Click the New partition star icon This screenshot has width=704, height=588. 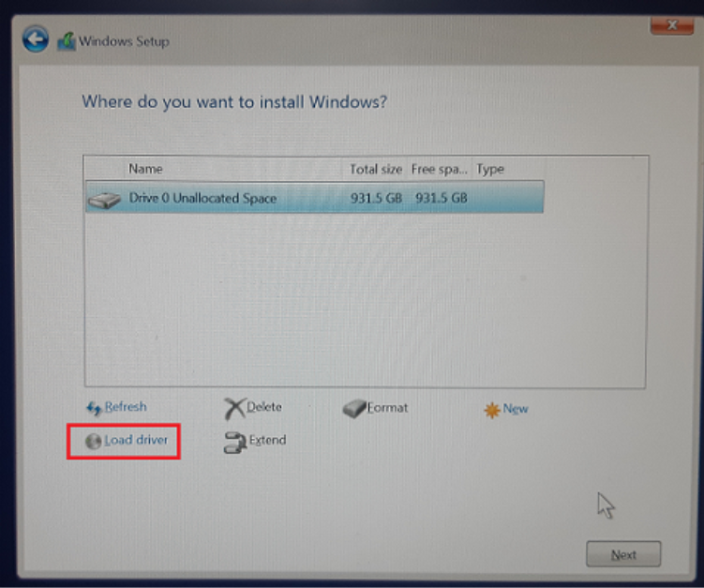click(491, 410)
